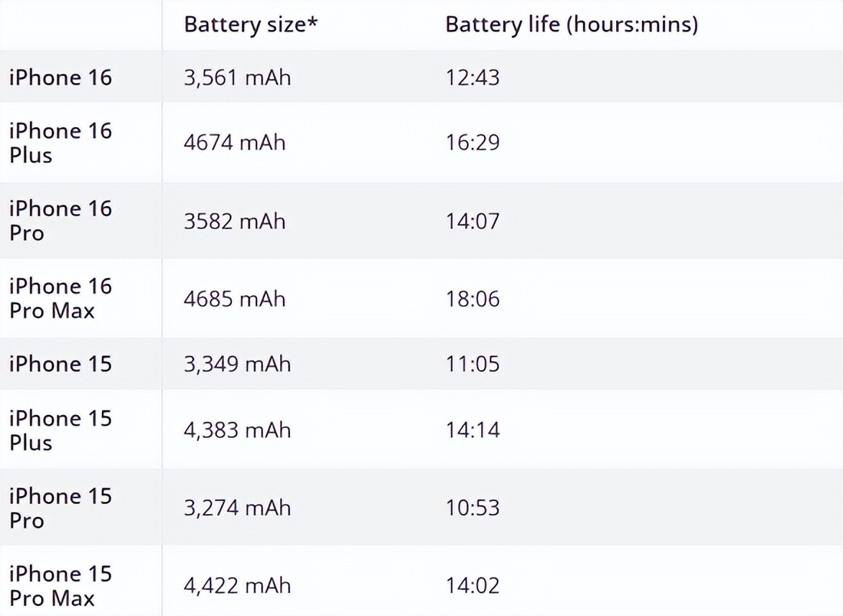Select the iPhone 15 Plus row label
The height and width of the screenshot is (616, 843).
tap(60, 430)
